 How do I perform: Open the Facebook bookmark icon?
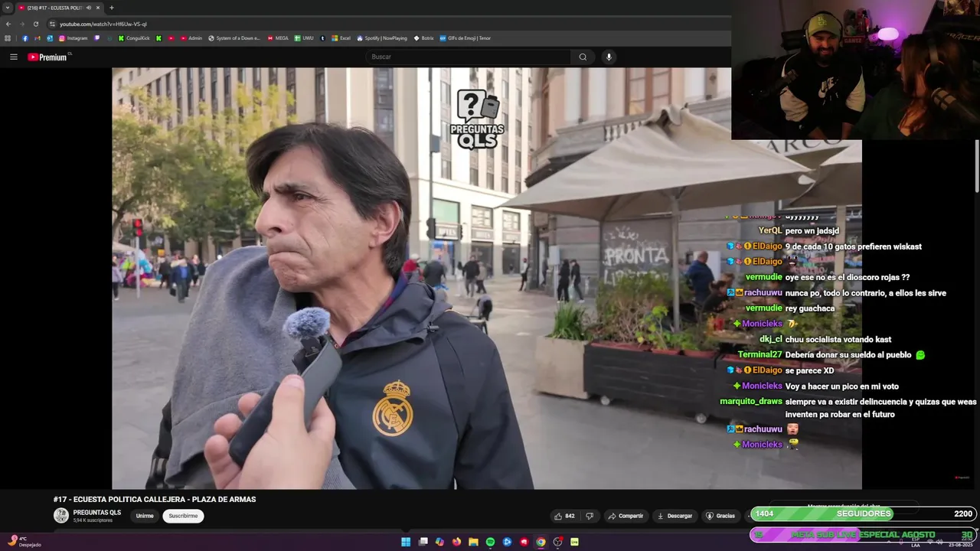point(25,38)
